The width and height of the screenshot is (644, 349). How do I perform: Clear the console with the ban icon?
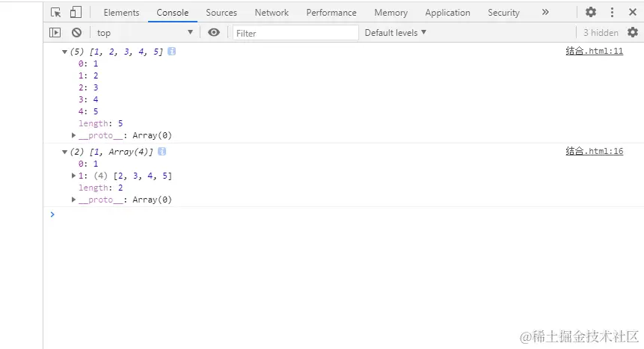point(76,32)
